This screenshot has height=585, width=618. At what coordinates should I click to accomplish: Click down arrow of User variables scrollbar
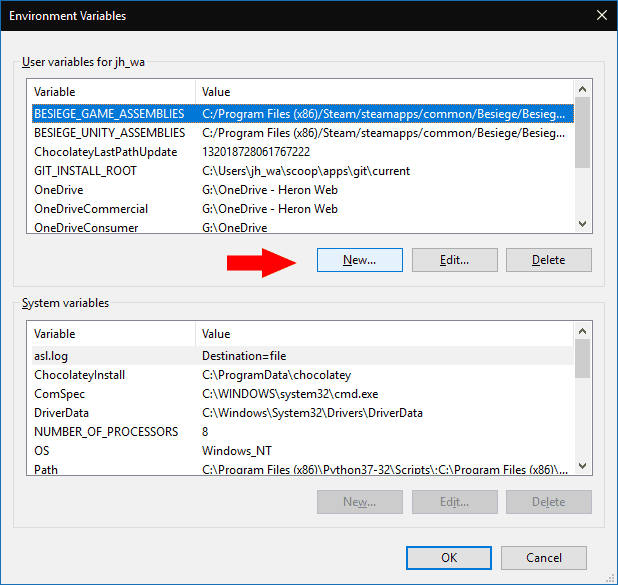(583, 224)
